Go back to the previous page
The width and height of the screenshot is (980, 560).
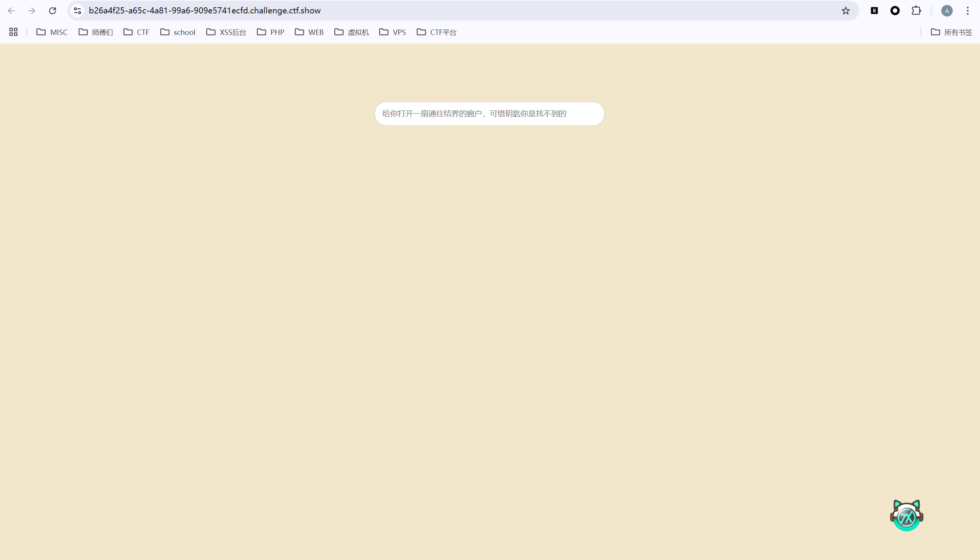[x=12, y=10]
